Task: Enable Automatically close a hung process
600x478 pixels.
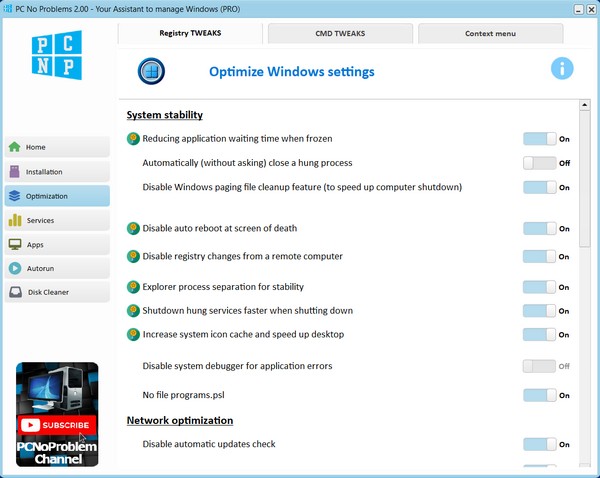Action: (x=540, y=163)
